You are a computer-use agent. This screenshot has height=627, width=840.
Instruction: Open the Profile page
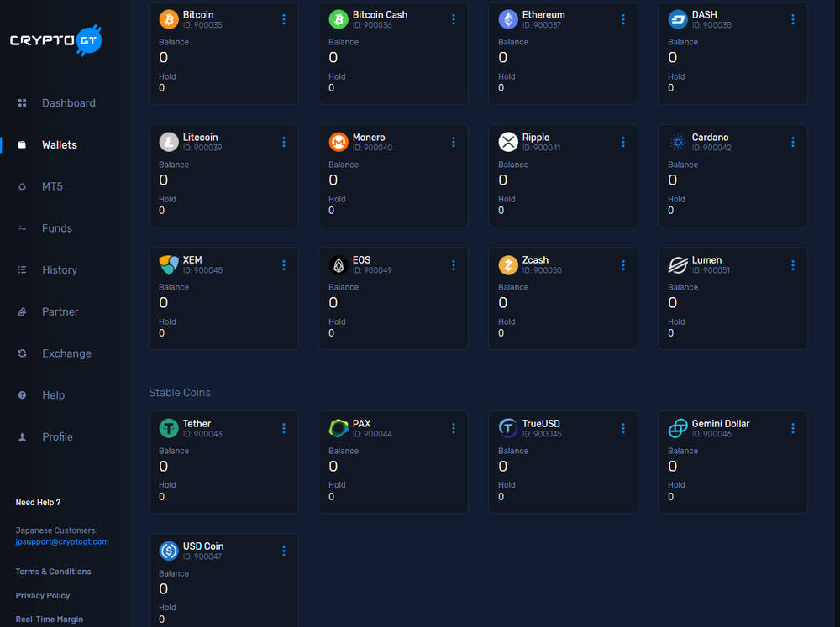[x=57, y=437]
